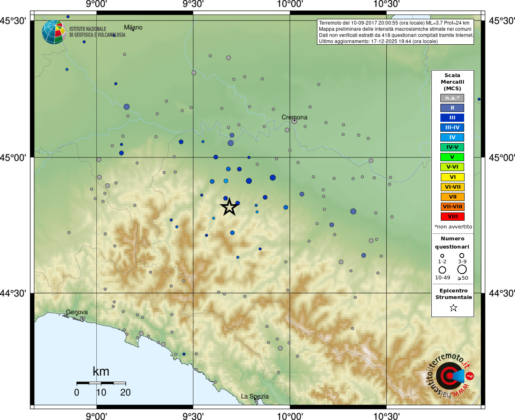This screenshot has width=515, height=420.
Task: Select the yellow VI legend swatch
Action: (x=452, y=177)
